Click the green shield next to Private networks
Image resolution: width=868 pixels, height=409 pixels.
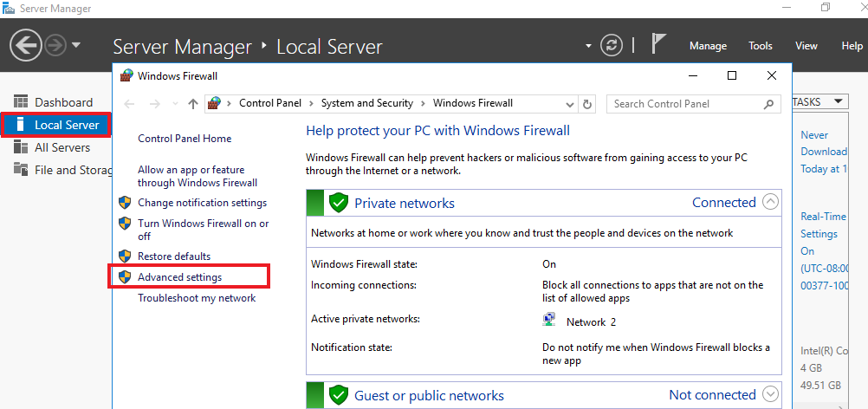click(x=339, y=204)
